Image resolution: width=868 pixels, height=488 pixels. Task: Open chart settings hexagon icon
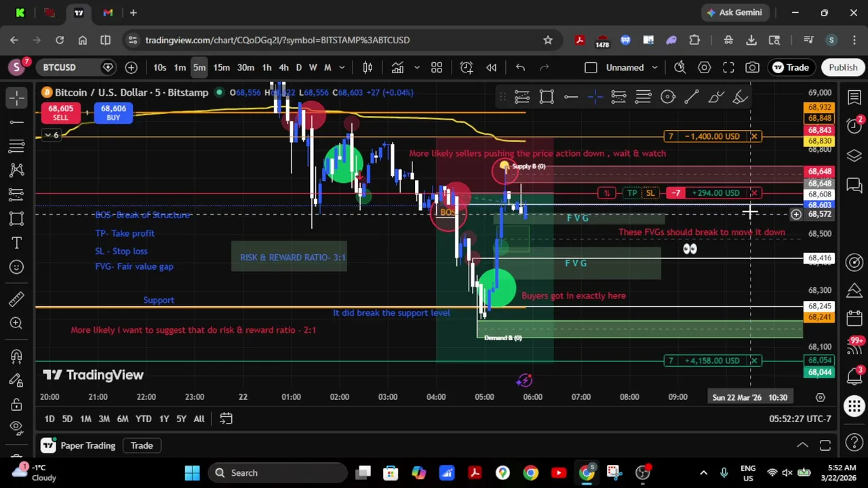[x=705, y=67]
